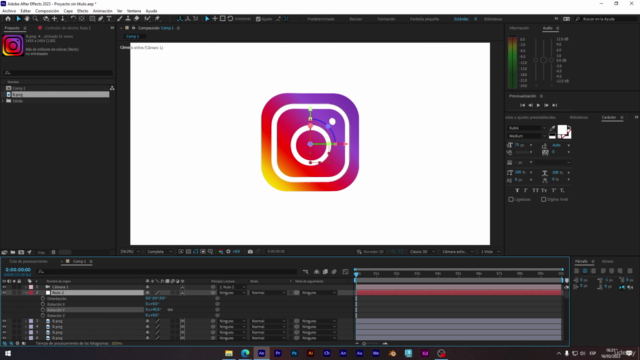Hide Nulo 2 layer with eye icon
Viewport: 640px width, 360px height.
[x=4, y=293]
